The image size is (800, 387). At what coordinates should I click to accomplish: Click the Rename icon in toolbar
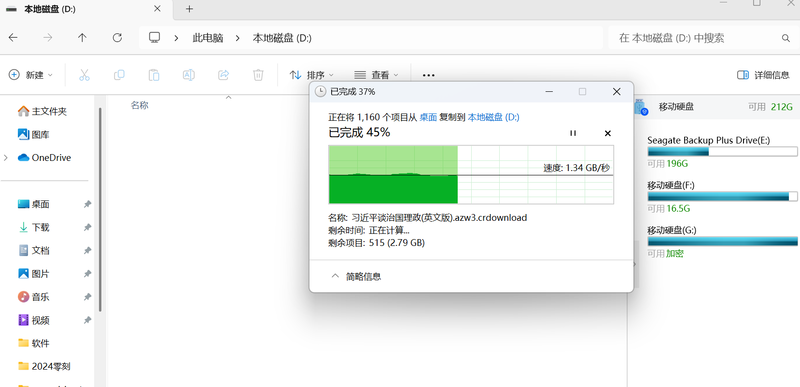pos(188,75)
